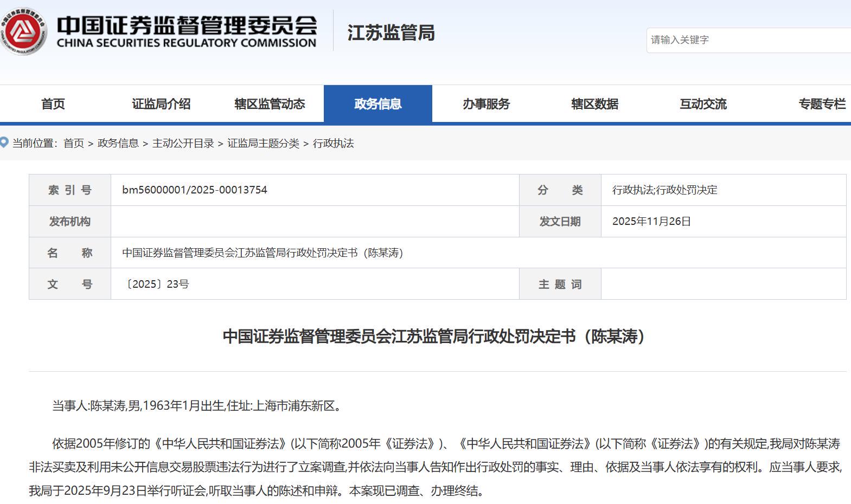Screen dimensions: 851x504
Task: Open the 辖区数据 menu item
Action: pyautogui.click(x=594, y=104)
